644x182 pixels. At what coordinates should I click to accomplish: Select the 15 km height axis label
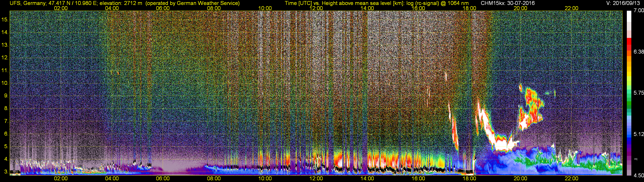5,20
